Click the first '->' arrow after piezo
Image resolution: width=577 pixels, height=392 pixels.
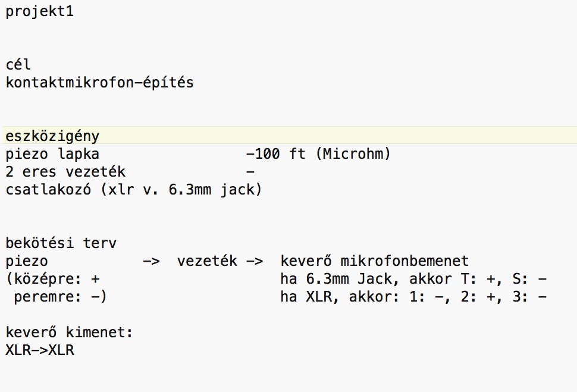tap(151, 261)
